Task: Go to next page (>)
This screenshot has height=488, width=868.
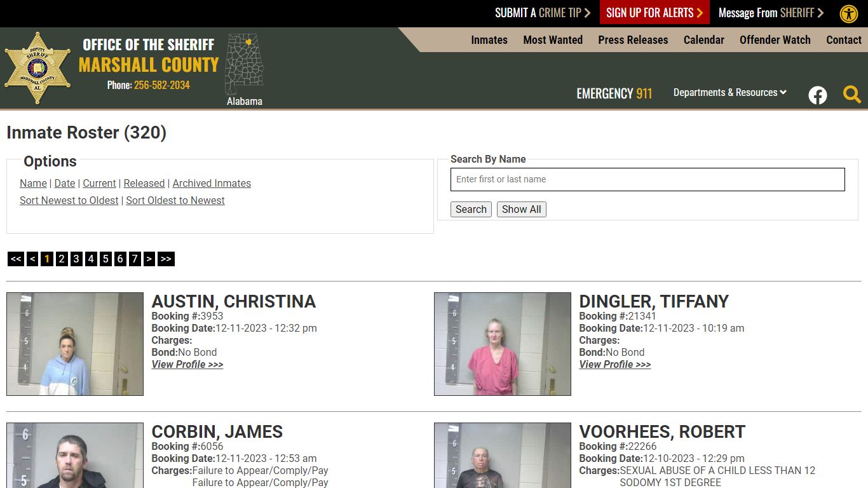Action: point(149,259)
